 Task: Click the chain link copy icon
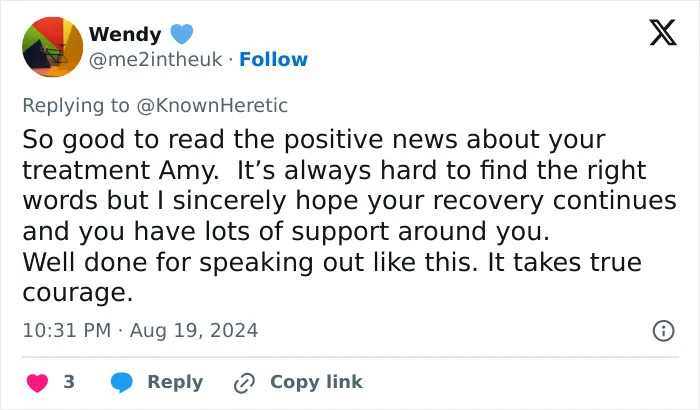coord(244,383)
